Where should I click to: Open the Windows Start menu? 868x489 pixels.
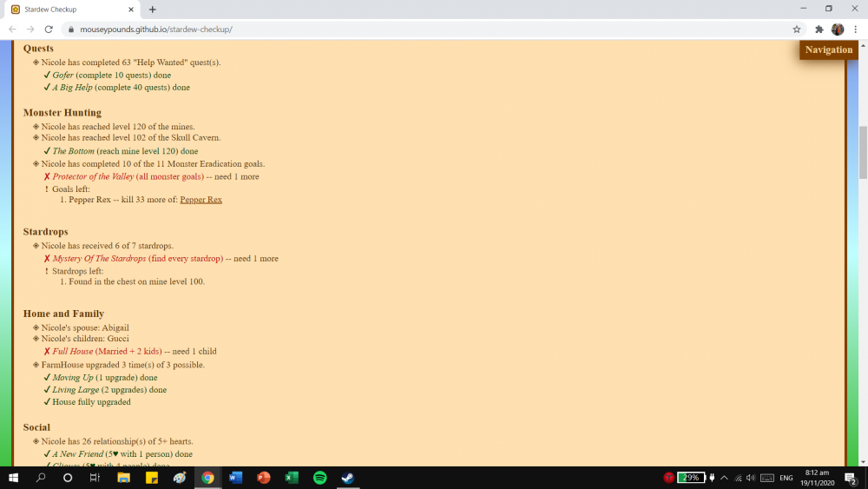(13, 478)
